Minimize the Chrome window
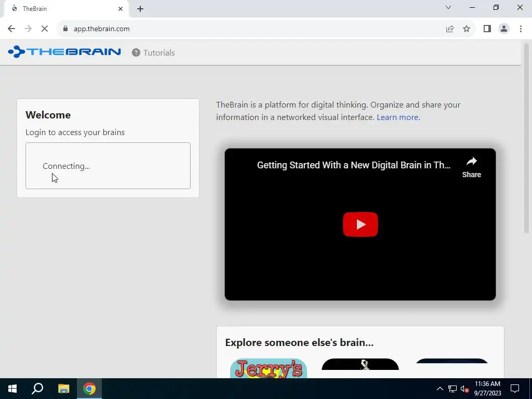Image resolution: width=532 pixels, height=399 pixels. (472, 7)
